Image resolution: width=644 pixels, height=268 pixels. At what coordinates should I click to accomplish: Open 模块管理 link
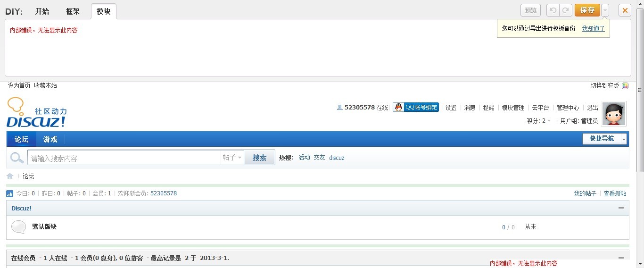[513, 108]
